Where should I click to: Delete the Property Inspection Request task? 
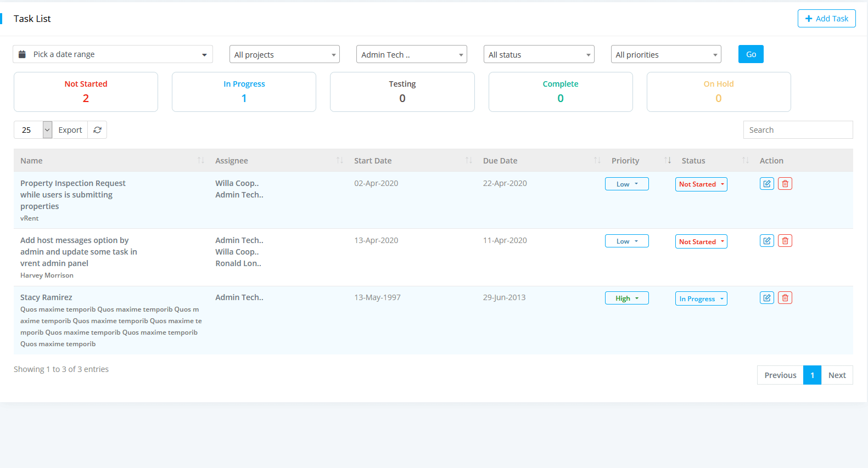click(x=785, y=184)
